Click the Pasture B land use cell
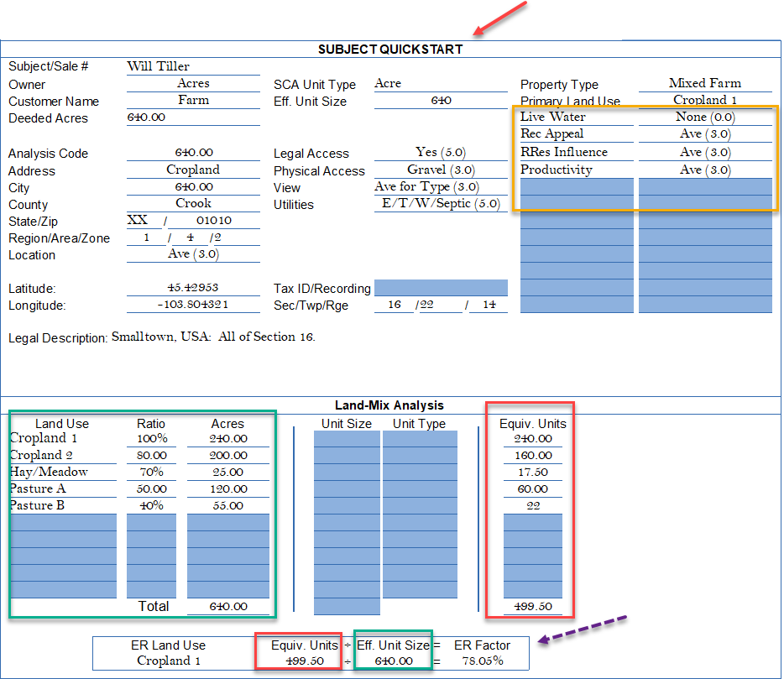 click(62, 506)
